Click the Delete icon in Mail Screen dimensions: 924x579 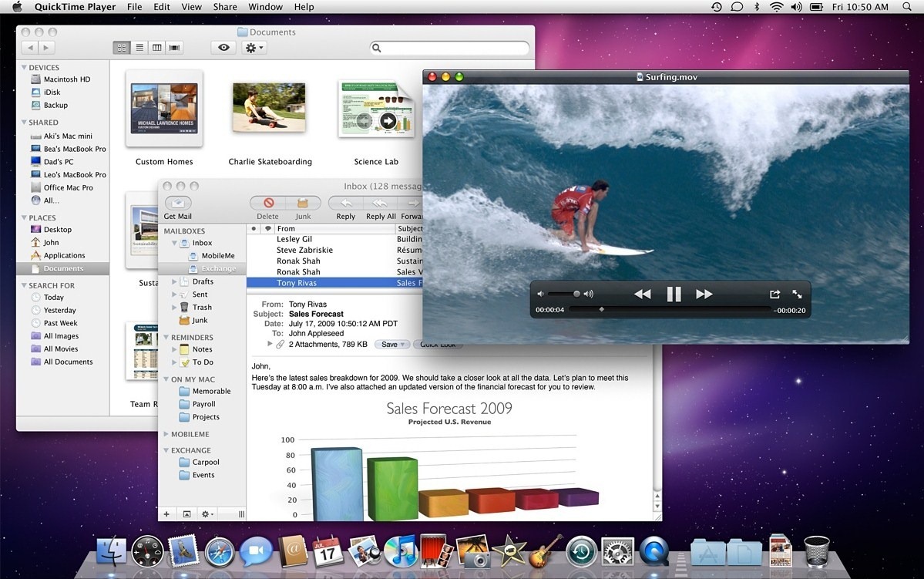267,204
